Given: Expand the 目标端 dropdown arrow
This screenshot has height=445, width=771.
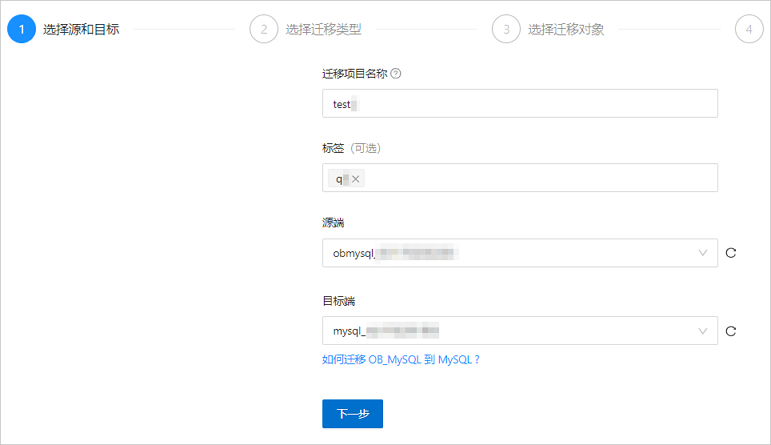Looking at the screenshot, I should (x=703, y=331).
